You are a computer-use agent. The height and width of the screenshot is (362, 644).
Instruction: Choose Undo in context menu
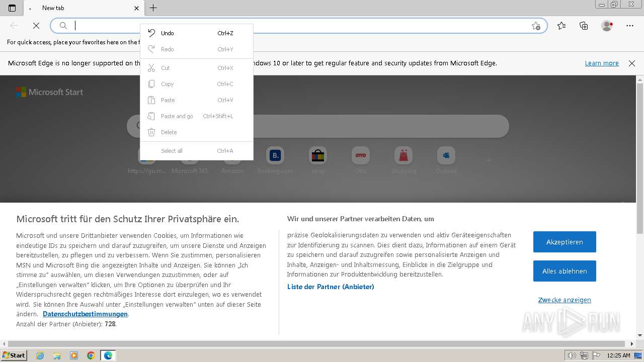pos(197,33)
